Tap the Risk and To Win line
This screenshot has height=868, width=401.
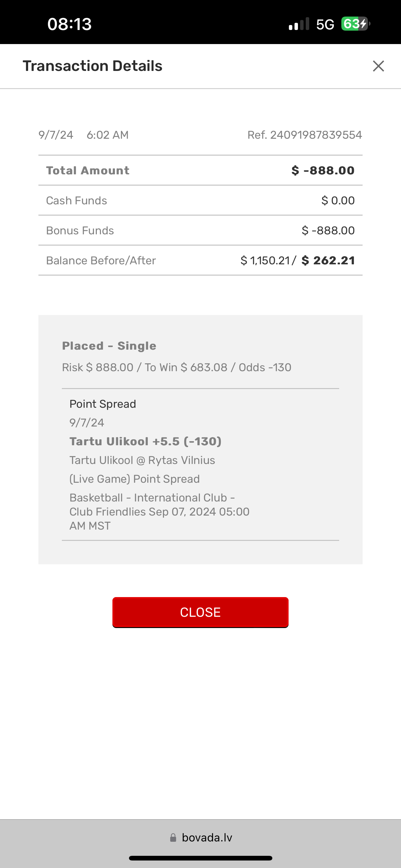[176, 367]
